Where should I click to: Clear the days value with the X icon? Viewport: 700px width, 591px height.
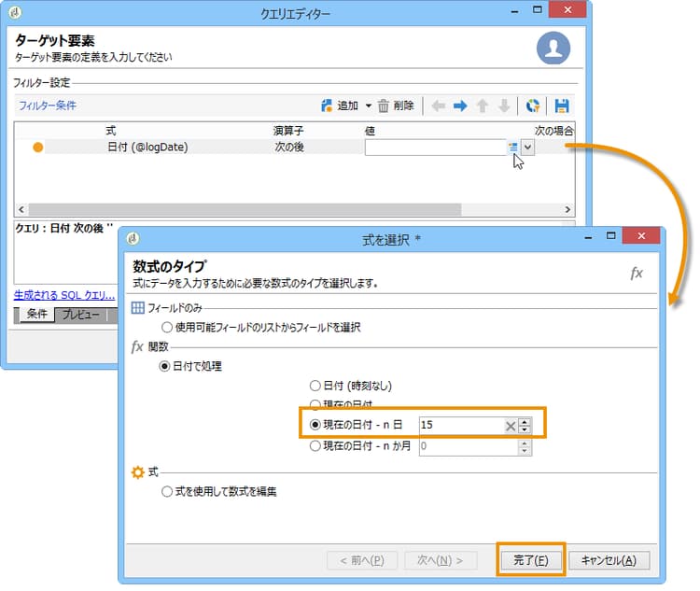tap(511, 426)
